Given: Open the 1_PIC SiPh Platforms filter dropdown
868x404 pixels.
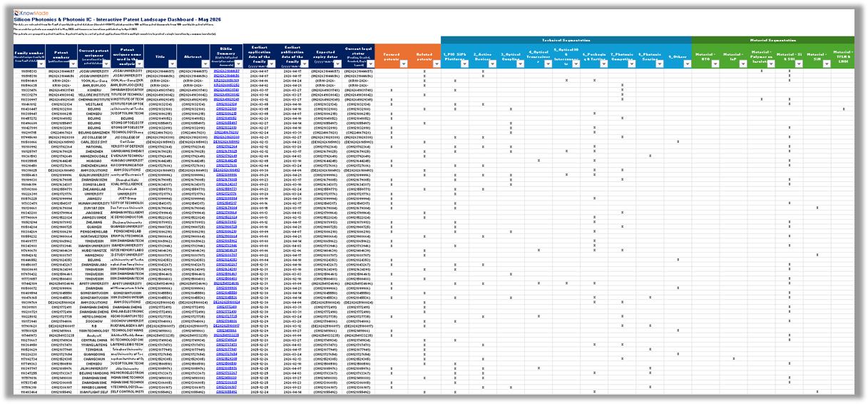Looking at the screenshot, I should [464, 64].
